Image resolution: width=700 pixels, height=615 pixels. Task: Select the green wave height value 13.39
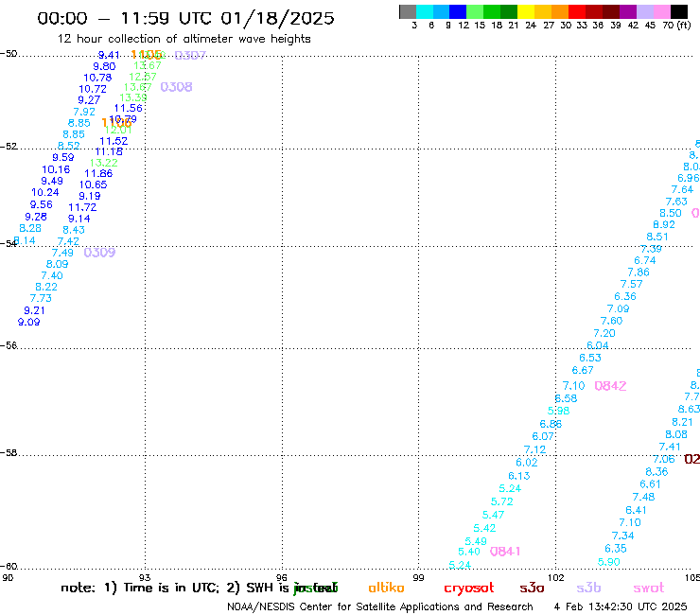[x=133, y=97]
